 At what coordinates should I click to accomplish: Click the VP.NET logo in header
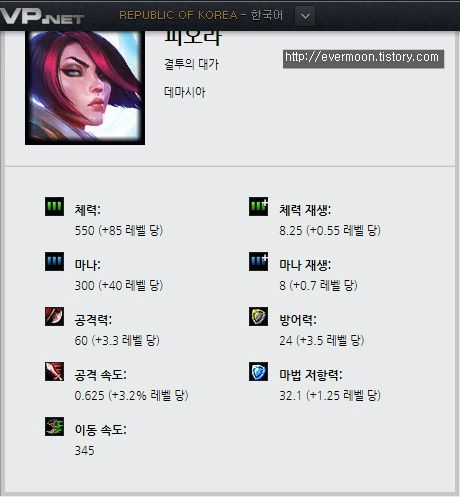tap(41, 16)
